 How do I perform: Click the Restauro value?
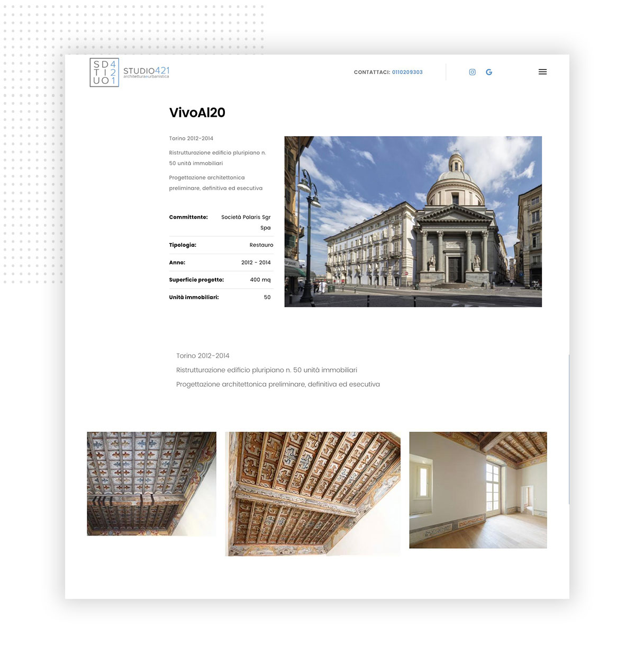pyautogui.click(x=261, y=245)
